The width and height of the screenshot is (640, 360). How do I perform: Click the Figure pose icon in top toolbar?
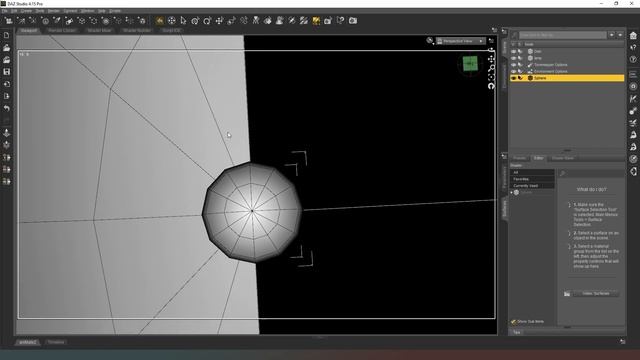[256, 20]
